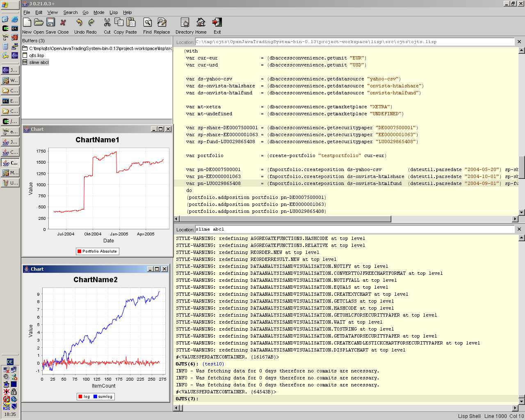Image resolution: width=525 pixels, height=420 pixels.
Task: Click the ChartName1 chart title
Action: click(97, 140)
